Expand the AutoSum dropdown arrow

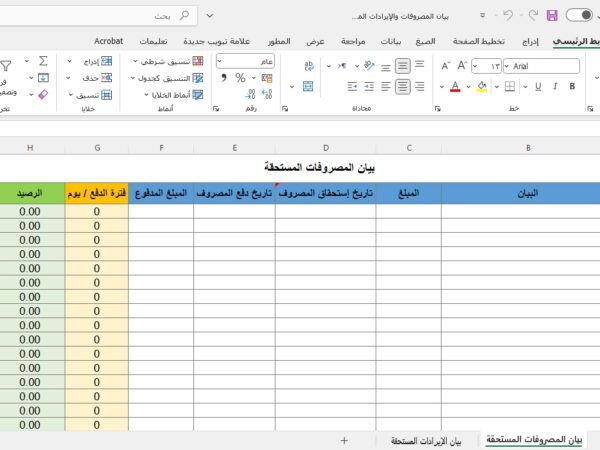pyautogui.click(x=27, y=61)
